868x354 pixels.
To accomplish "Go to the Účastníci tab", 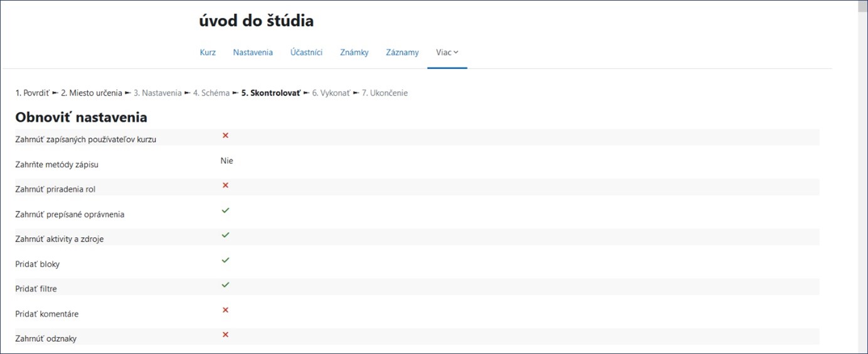I will point(306,53).
